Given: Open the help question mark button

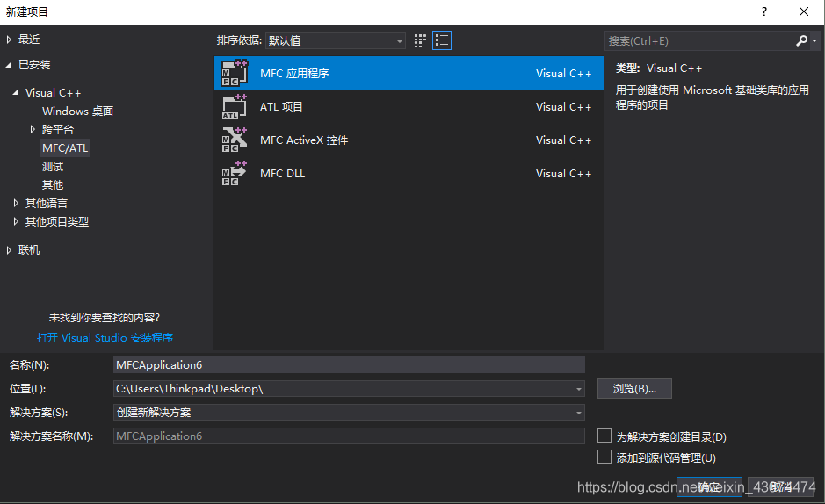Looking at the screenshot, I should point(764,11).
